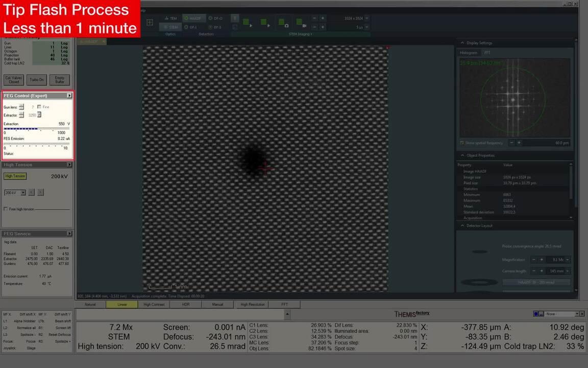Collapse the Object Properties section

coord(462,155)
